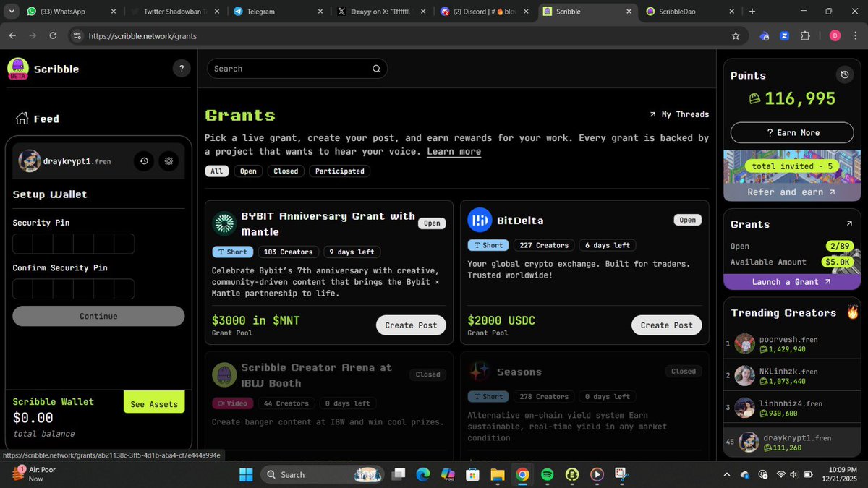Open the points history icon in Points panel
The image size is (868, 488).
click(844, 74)
